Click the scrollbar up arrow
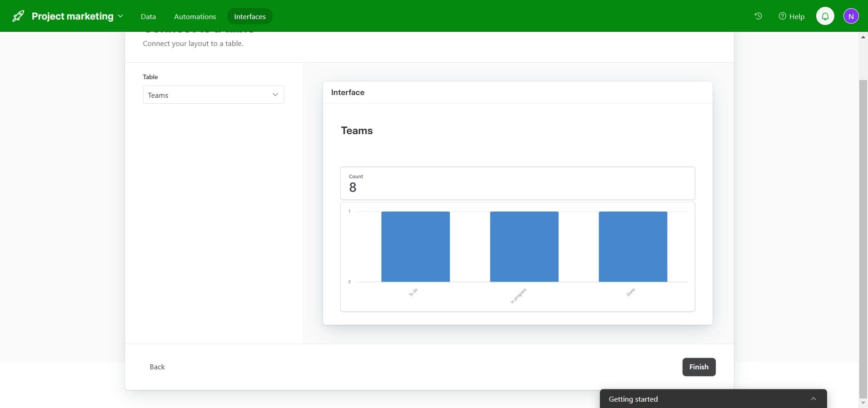This screenshot has width=868, height=408. [x=863, y=37]
